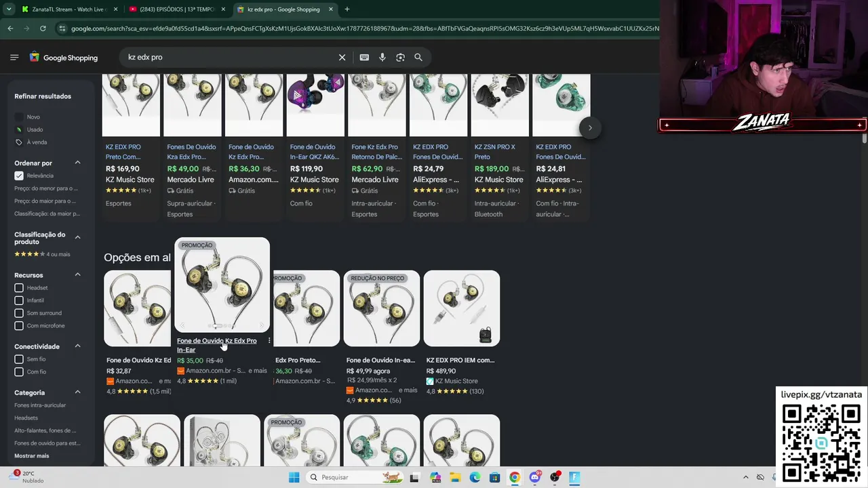This screenshot has height=488, width=868.
Task: Open Microsoft Store from the taskbar
Action: click(495, 477)
